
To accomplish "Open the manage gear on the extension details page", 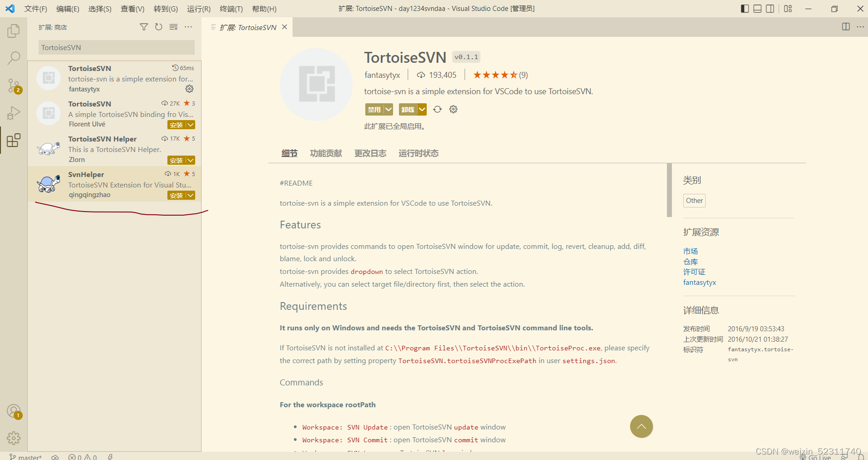I will pos(453,109).
